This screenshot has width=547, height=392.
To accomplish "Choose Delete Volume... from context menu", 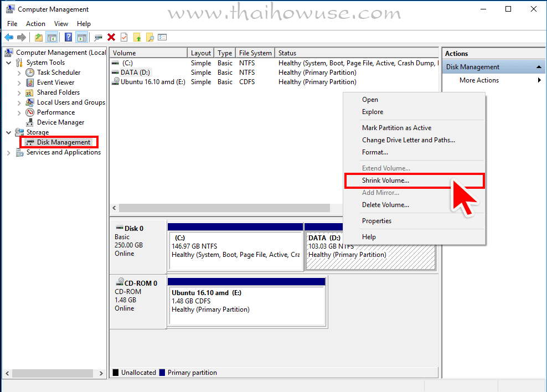I will pos(415,205).
